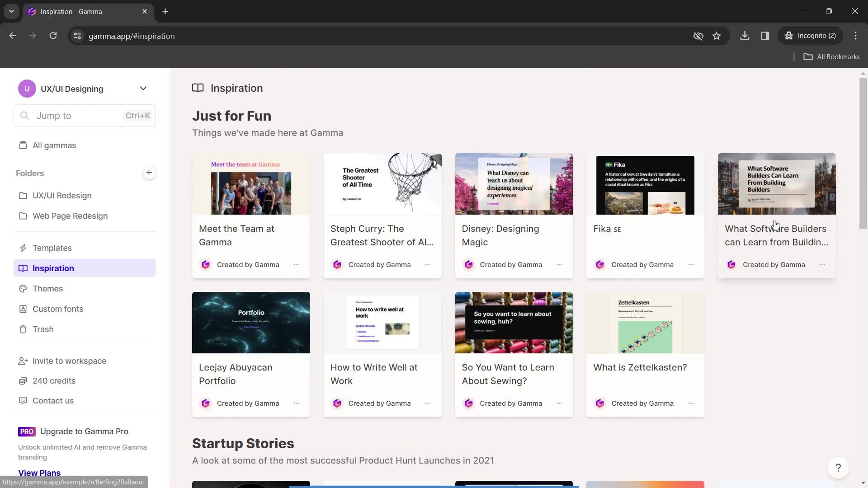Bookmark this page with the star icon
The width and height of the screenshot is (868, 488).
tap(717, 36)
